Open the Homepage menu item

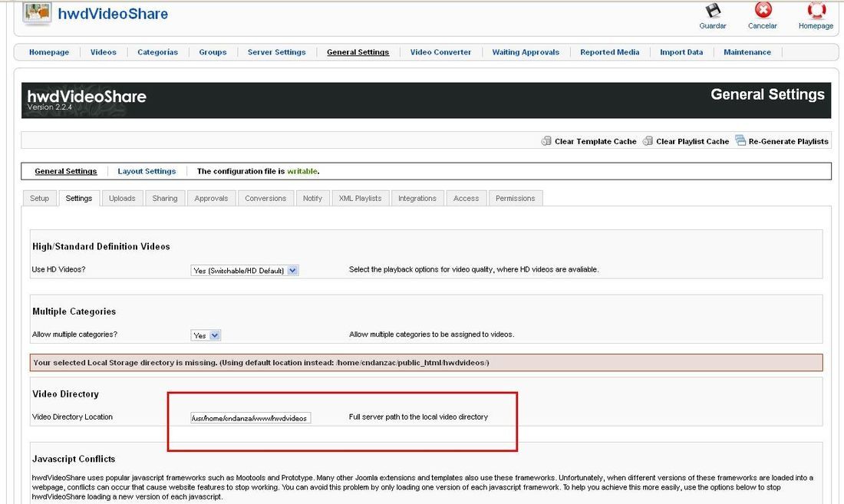click(49, 52)
